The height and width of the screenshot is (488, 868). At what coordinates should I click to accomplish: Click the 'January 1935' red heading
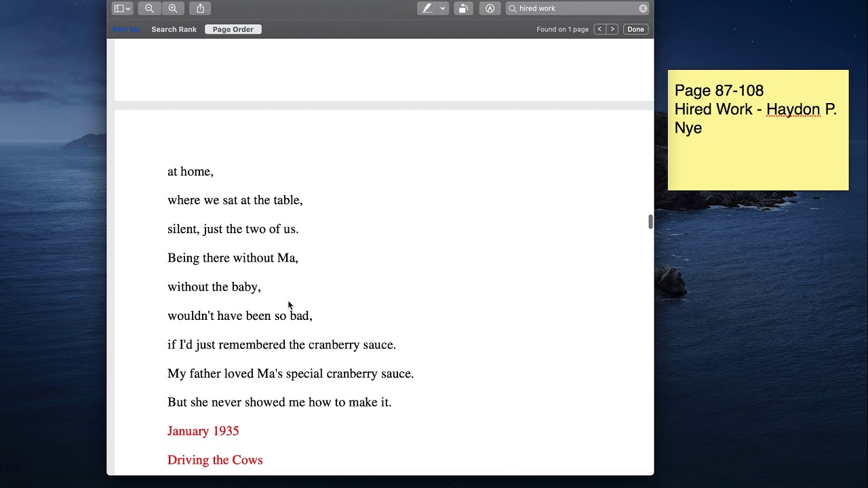coord(203,431)
